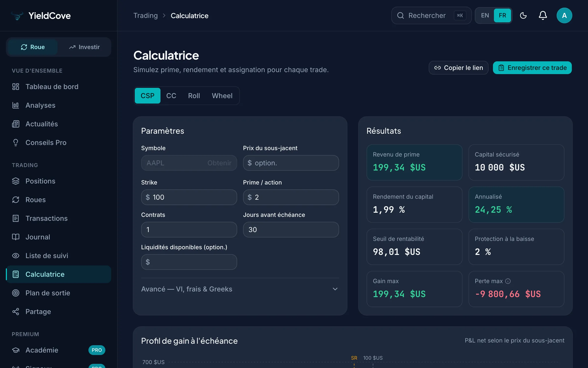588x368 pixels.
Task: Focus the Jours avant échéance field
Action: coord(291,230)
